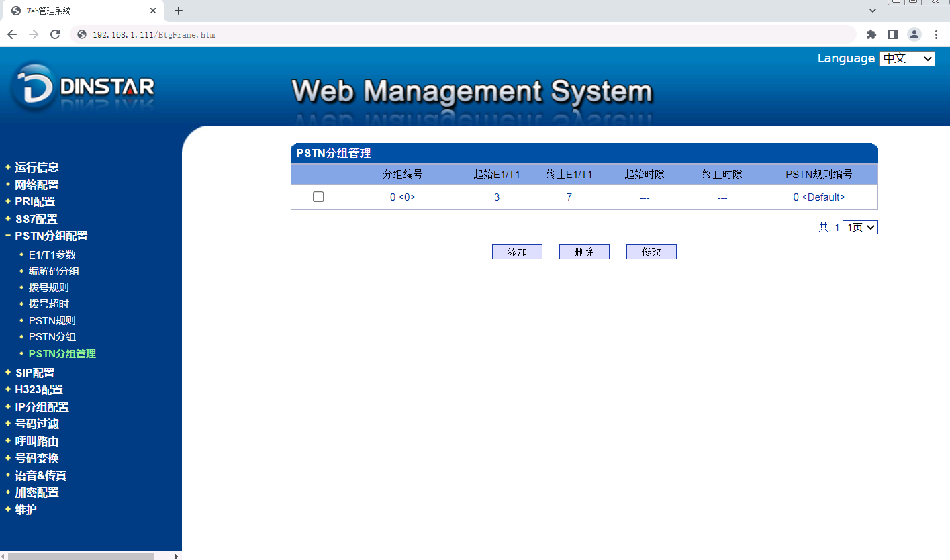Click the sidebar horizontal scrollbar
Image resolution: width=950 pixels, height=560 pixels.
81,556
